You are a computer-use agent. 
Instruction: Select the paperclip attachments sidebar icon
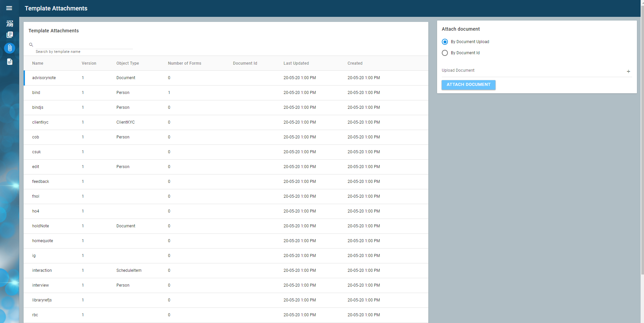pos(10,48)
